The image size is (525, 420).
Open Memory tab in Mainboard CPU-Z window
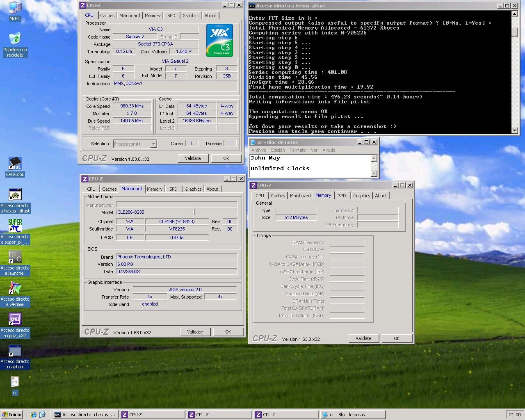[155, 189]
